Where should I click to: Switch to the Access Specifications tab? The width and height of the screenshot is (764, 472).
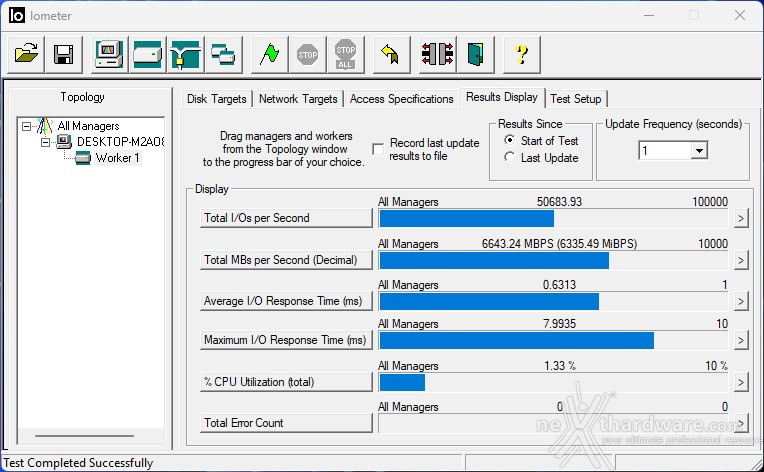click(401, 99)
